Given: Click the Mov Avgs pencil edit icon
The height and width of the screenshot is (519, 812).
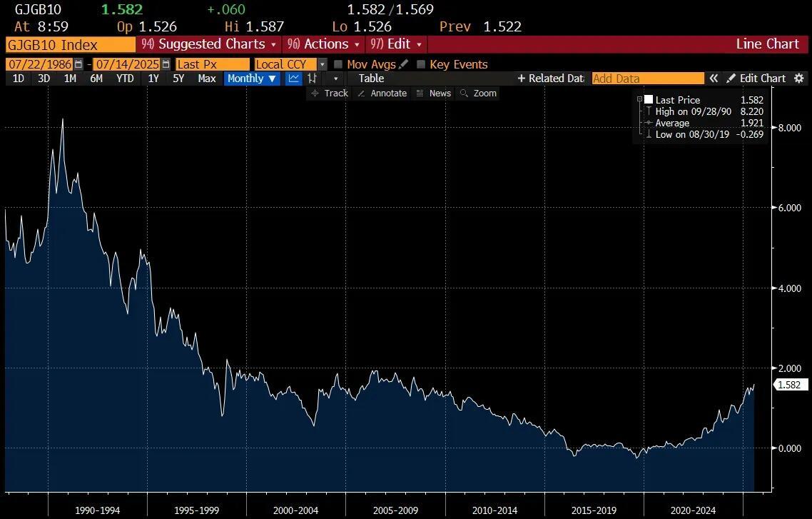Looking at the screenshot, I should coord(404,64).
